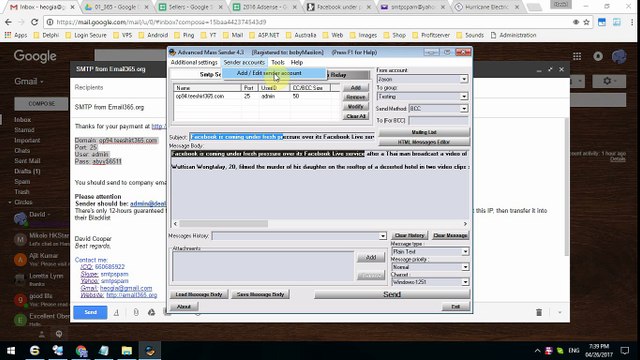Open the Charset Windows-1251 dropdown
Screen dimensions: 640x360
click(x=465, y=282)
